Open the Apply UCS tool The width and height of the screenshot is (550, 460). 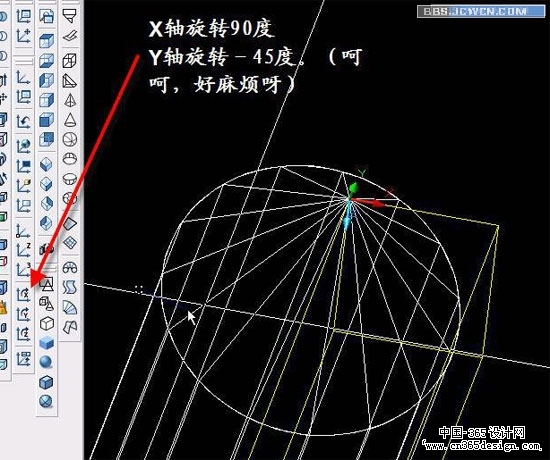click(24, 359)
